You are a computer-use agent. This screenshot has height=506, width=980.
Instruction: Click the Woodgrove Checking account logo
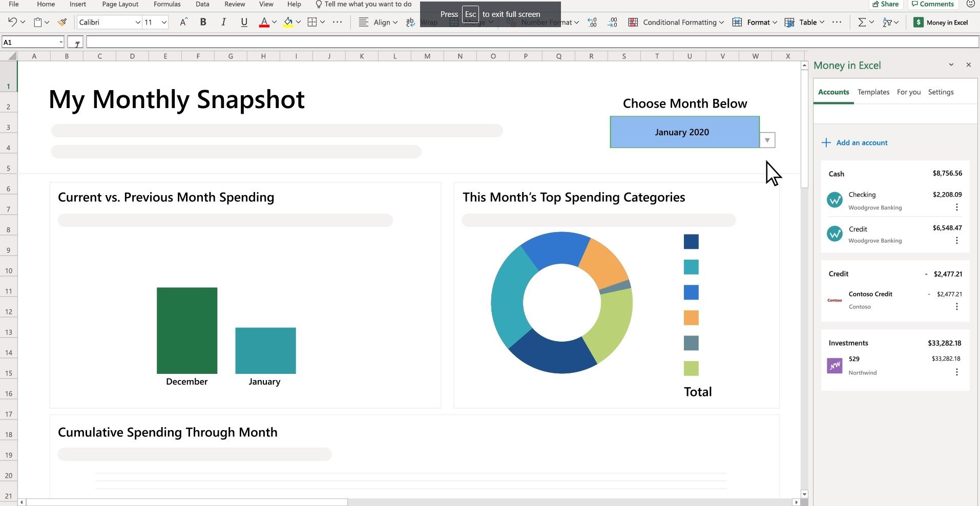(x=835, y=200)
